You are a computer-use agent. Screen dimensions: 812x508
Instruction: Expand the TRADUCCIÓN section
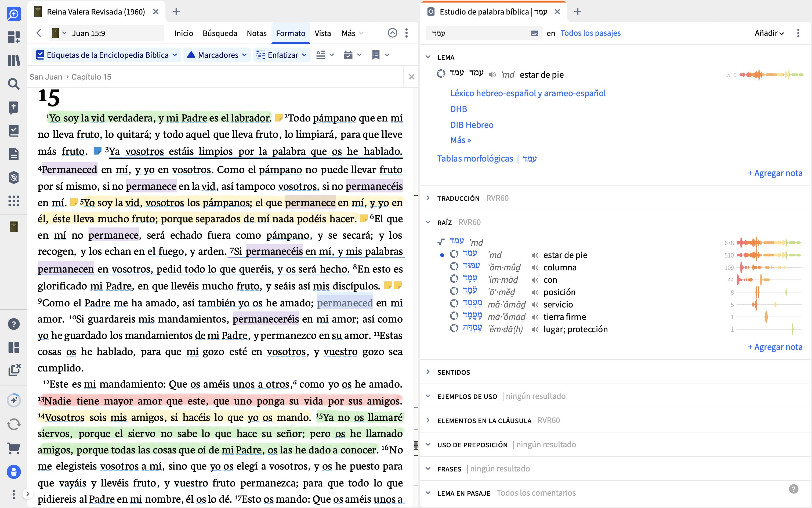(x=428, y=198)
